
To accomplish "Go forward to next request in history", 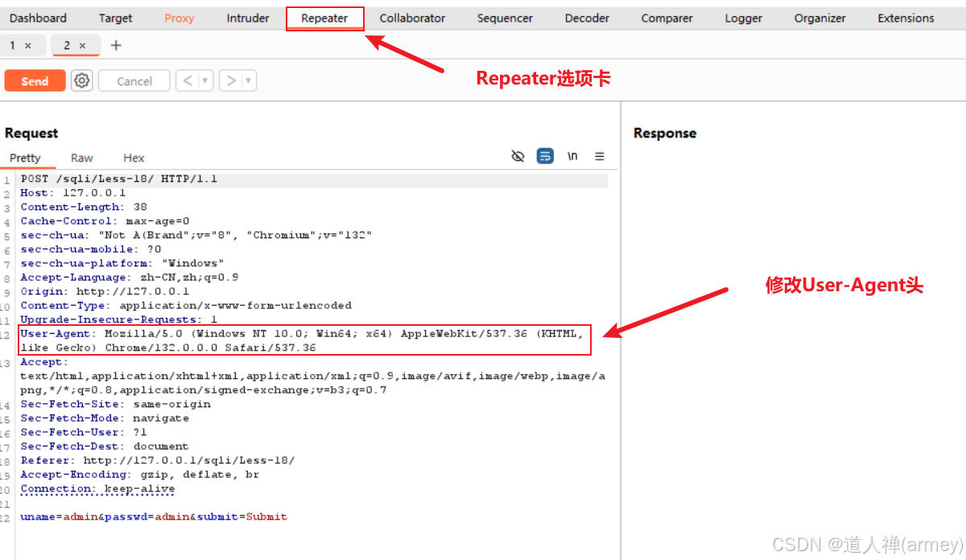I will (x=231, y=80).
